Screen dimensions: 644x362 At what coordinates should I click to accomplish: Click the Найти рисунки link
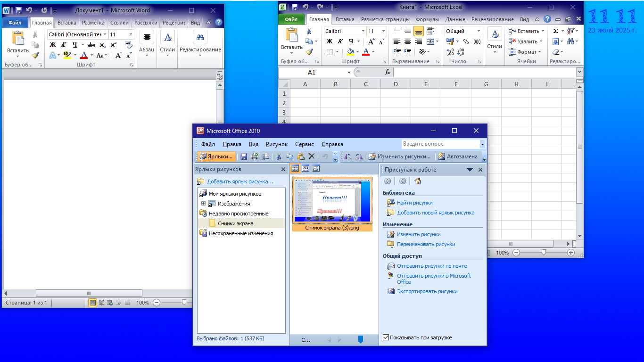[x=414, y=203]
